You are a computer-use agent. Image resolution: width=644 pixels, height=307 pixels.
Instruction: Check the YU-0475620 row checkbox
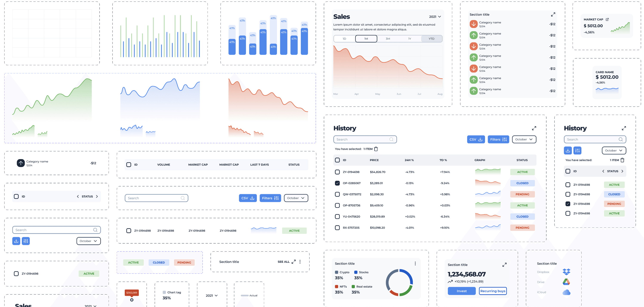(337, 216)
